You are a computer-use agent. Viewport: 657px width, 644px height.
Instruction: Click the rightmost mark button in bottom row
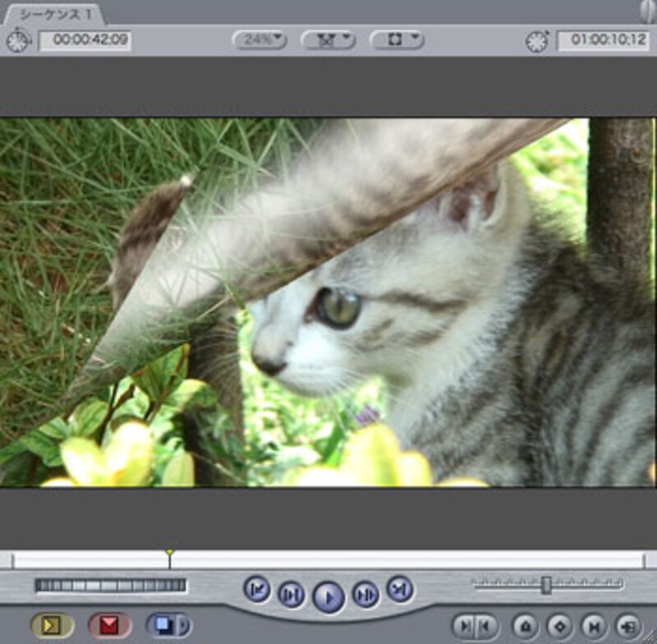tap(628, 626)
